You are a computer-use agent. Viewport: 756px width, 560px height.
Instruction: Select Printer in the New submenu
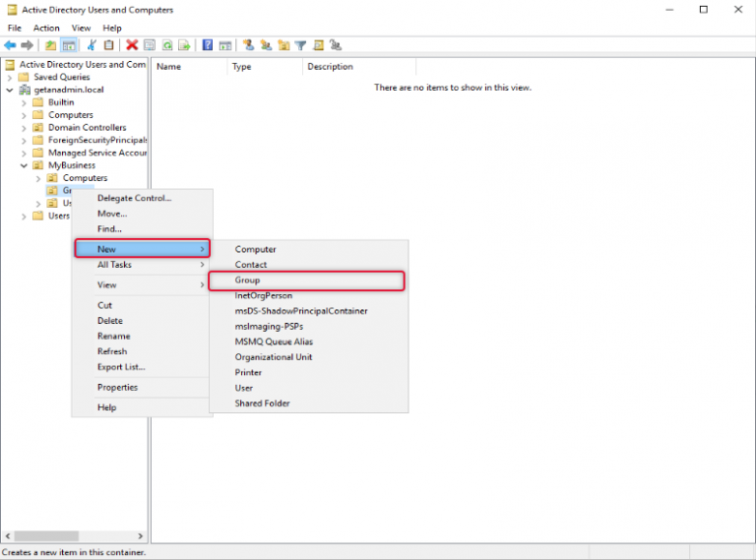308,373
